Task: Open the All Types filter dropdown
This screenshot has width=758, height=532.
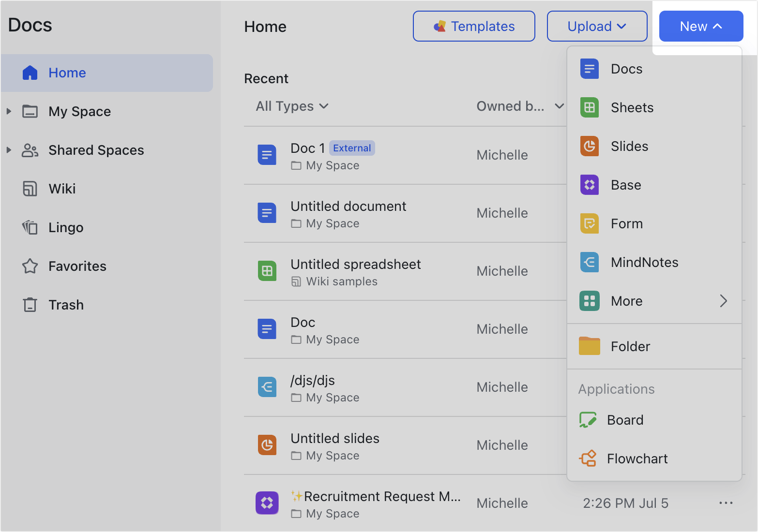Action: (292, 106)
